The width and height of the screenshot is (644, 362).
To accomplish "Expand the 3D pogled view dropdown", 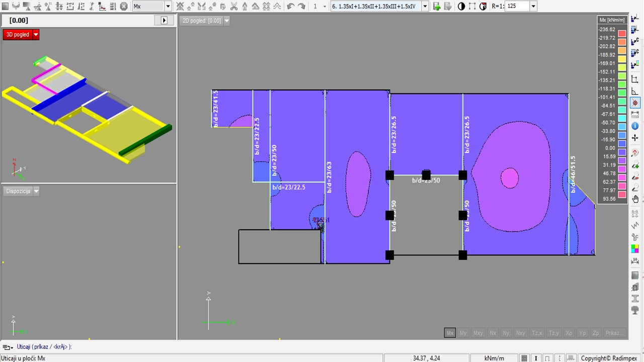I will (x=36, y=35).
